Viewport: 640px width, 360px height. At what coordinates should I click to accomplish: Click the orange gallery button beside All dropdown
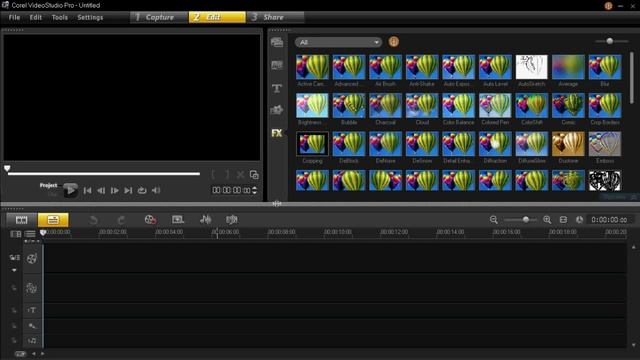(x=393, y=42)
